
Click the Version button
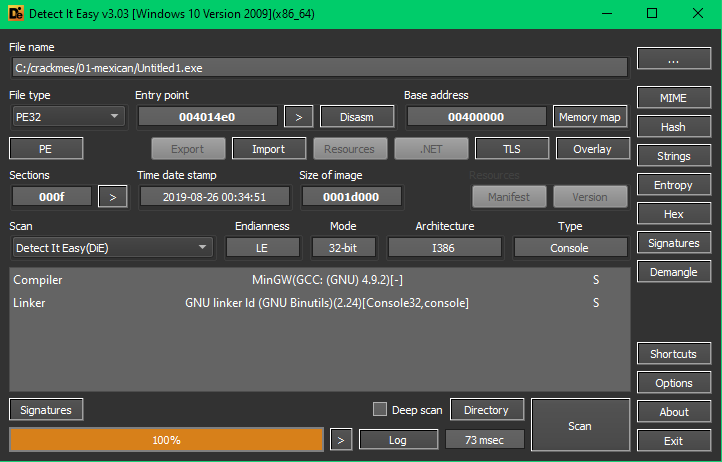coord(590,197)
